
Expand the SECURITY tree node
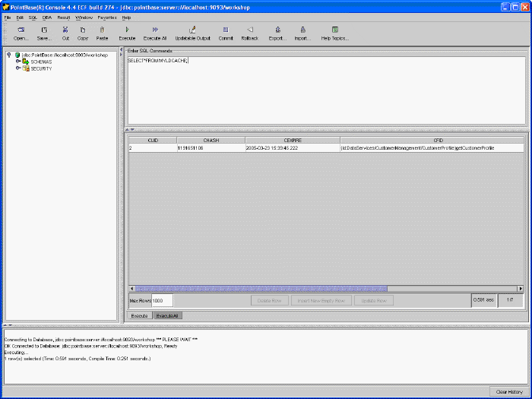click(x=18, y=68)
